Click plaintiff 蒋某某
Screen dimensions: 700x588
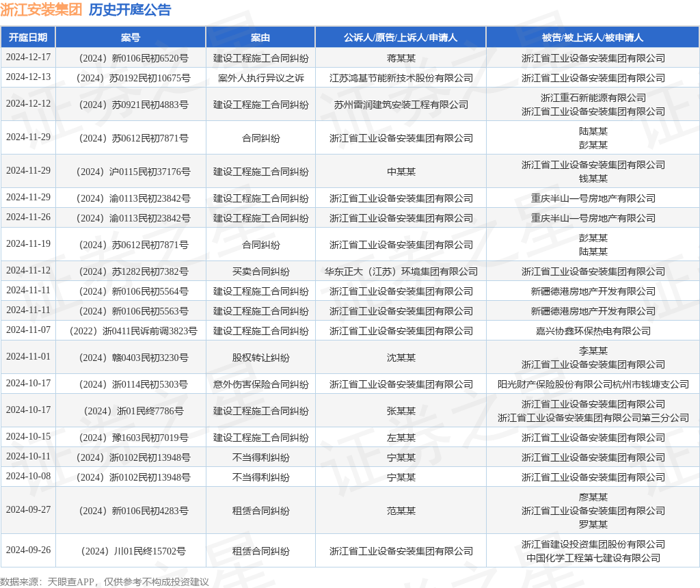(x=401, y=59)
